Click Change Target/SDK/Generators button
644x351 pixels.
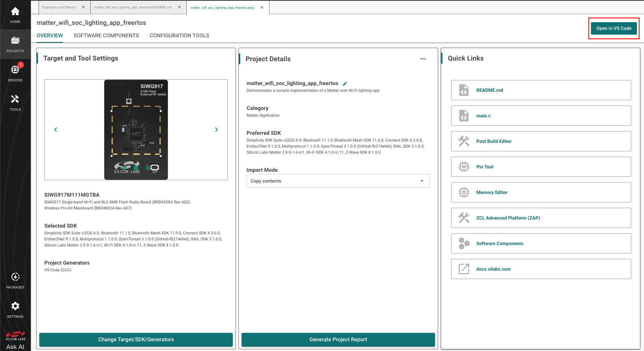click(136, 340)
